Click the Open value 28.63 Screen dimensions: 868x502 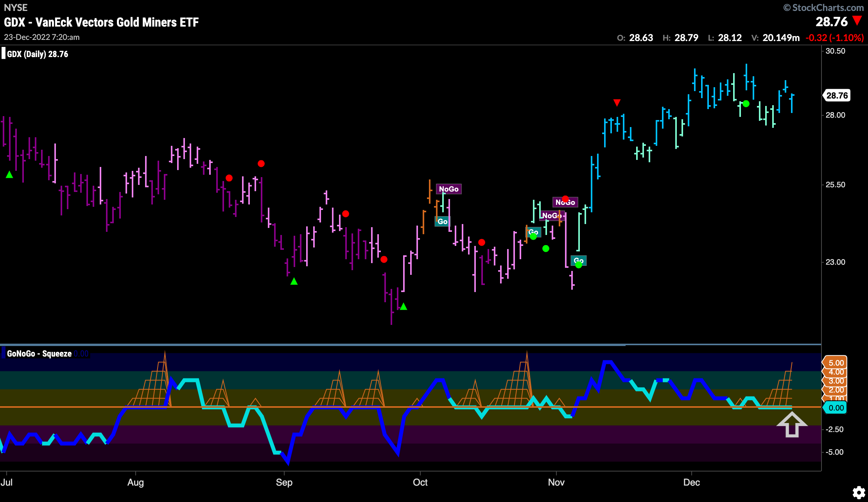point(641,38)
